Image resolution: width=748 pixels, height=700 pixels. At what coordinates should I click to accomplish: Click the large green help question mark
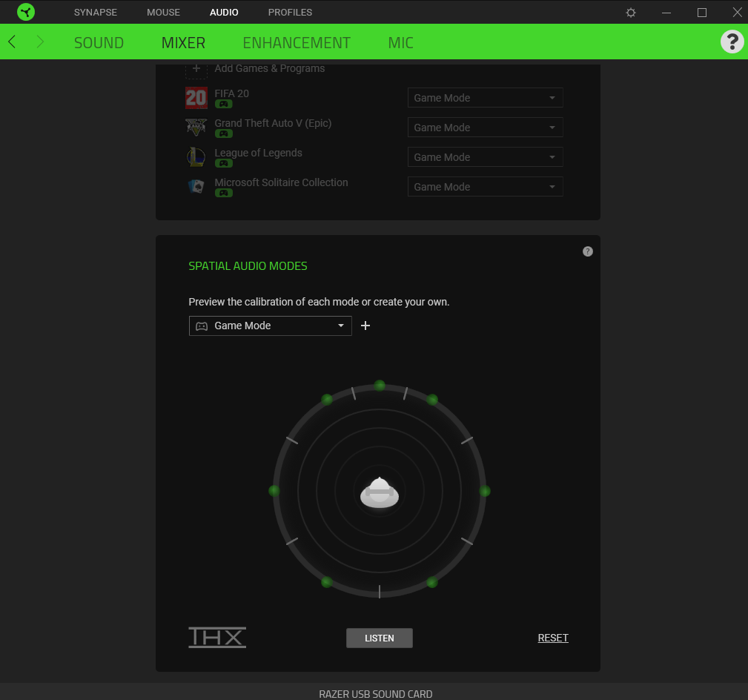(732, 42)
